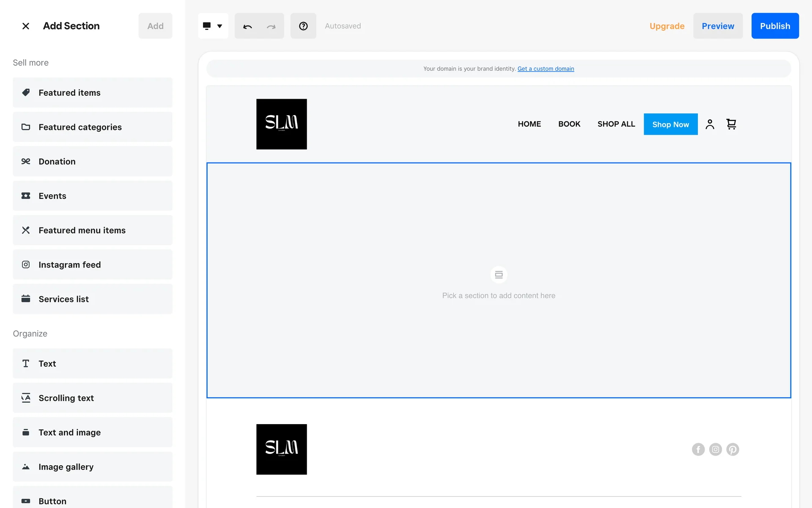The width and height of the screenshot is (812, 508).
Task: Pick the Scrolling text section
Action: [93, 398]
